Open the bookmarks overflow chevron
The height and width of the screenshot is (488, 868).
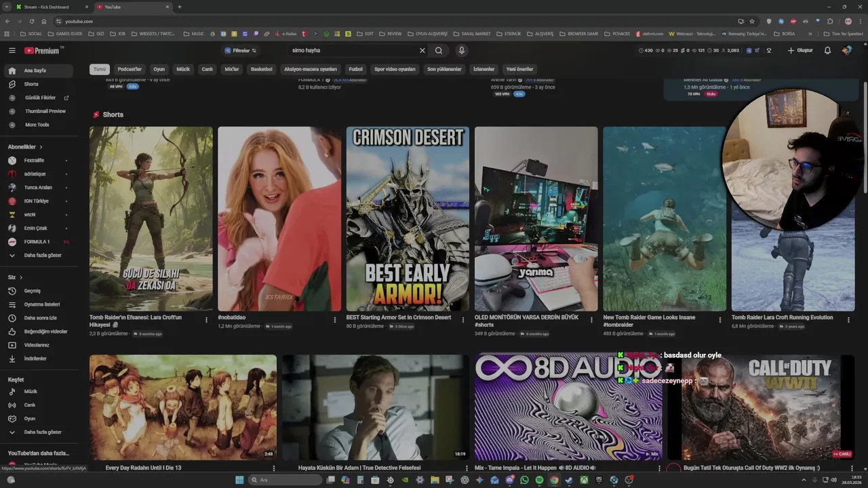click(x=810, y=33)
